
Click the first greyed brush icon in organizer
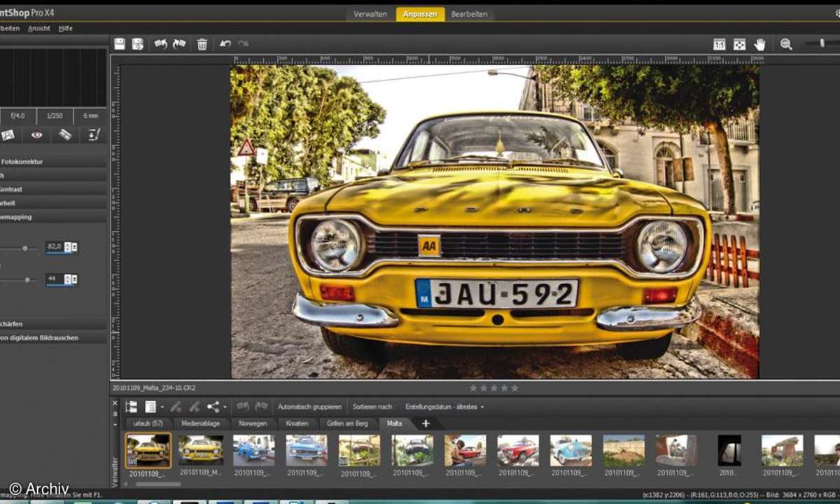click(x=176, y=407)
